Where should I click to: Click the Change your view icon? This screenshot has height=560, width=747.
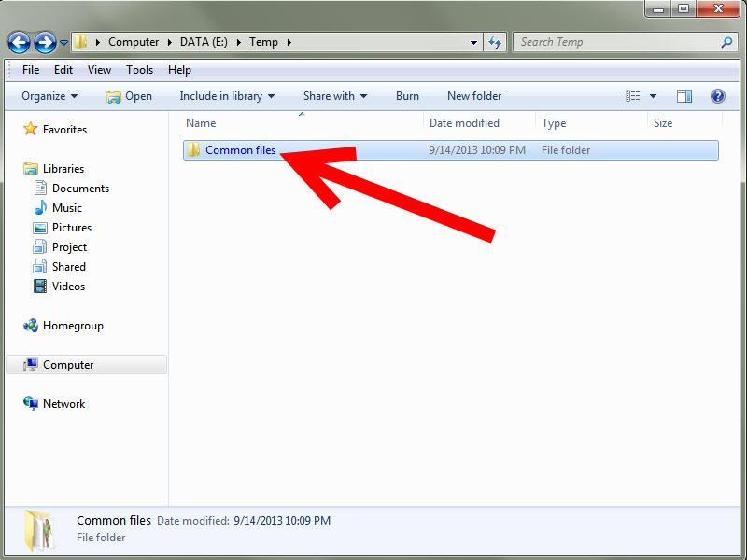tap(634, 96)
